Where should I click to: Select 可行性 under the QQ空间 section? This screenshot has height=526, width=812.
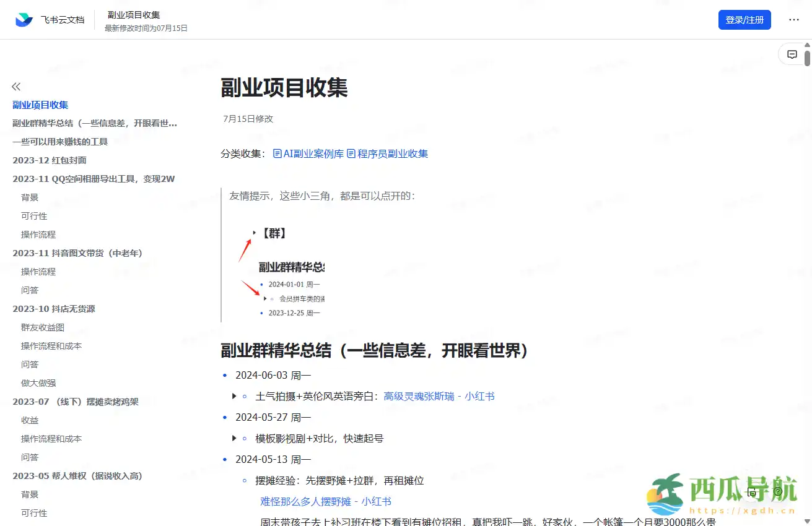click(x=34, y=215)
